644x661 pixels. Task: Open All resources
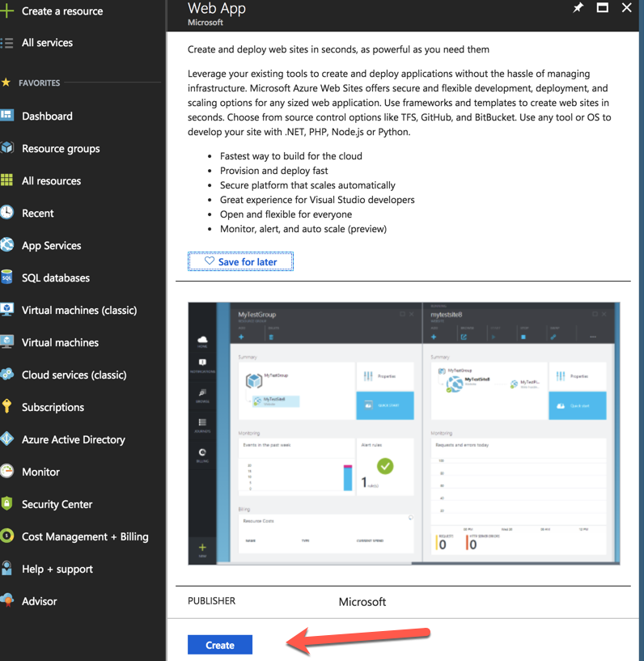tap(52, 181)
